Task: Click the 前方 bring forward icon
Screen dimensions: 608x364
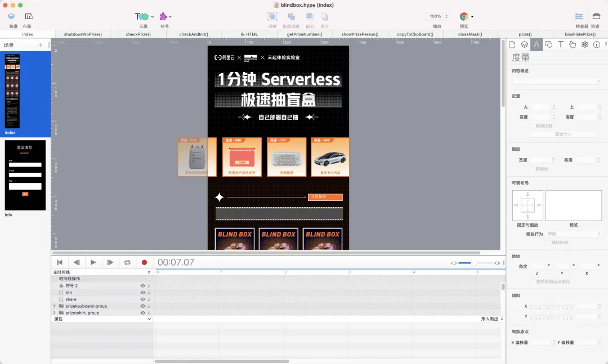Action: 310,16
